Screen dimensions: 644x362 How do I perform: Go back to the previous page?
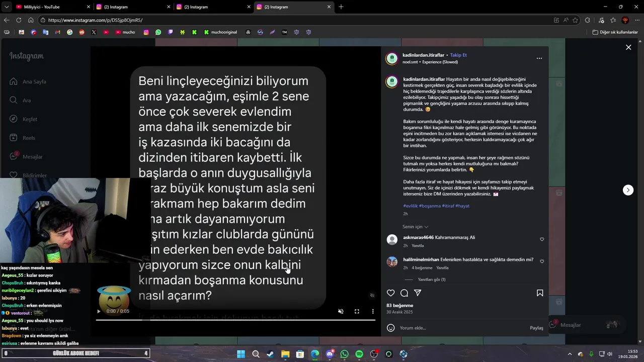[x=7, y=20]
